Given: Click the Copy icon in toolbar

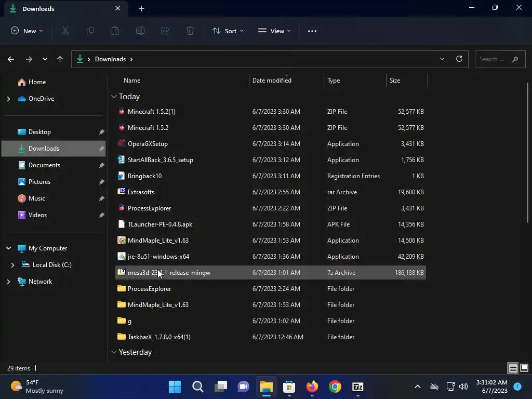Looking at the screenshot, I should (90, 31).
